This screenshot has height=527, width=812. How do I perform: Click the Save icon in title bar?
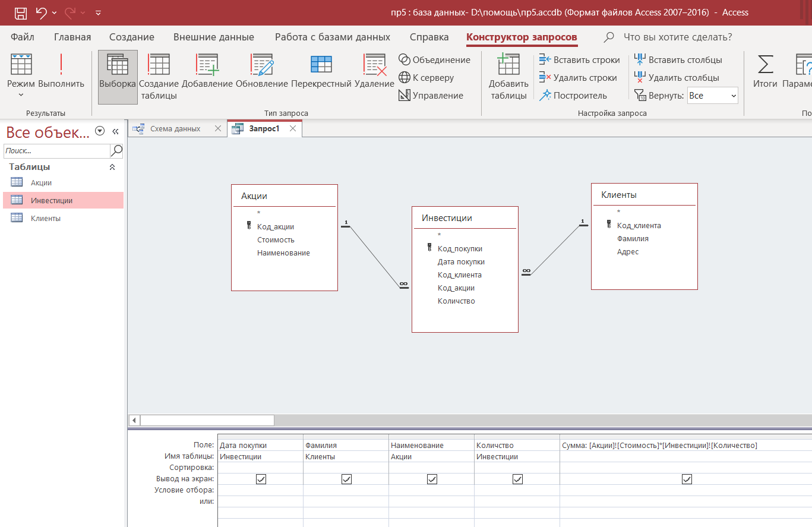(x=20, y=12)
